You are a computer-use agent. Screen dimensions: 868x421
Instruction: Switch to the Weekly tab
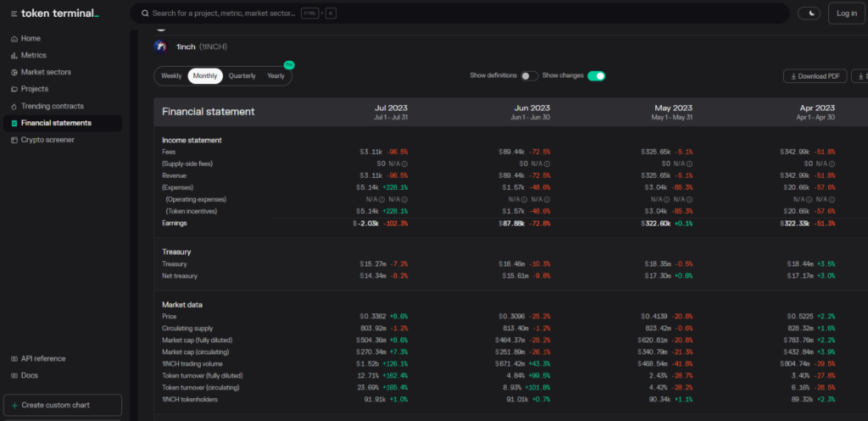(171, 76)
